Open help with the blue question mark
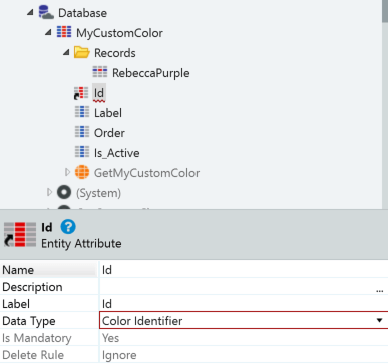The width and height of the screenshot is (388, 364). pos(68,227)
